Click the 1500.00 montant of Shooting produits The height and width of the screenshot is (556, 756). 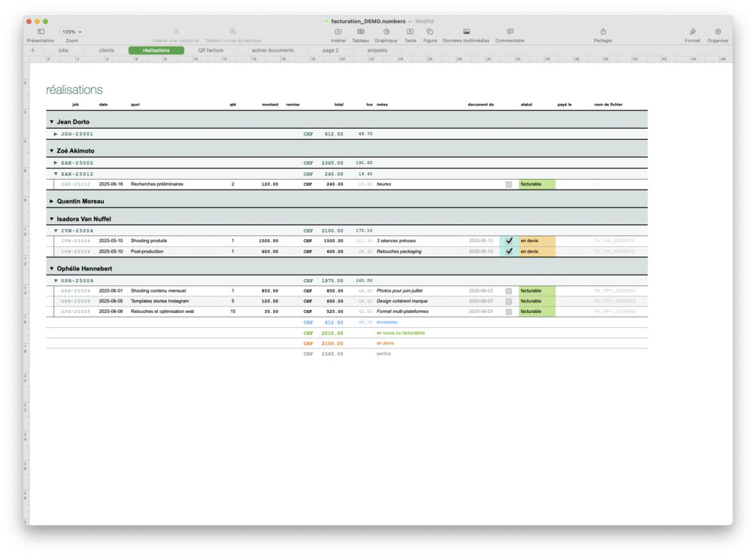pyautogui.click(x=269, y=241)
